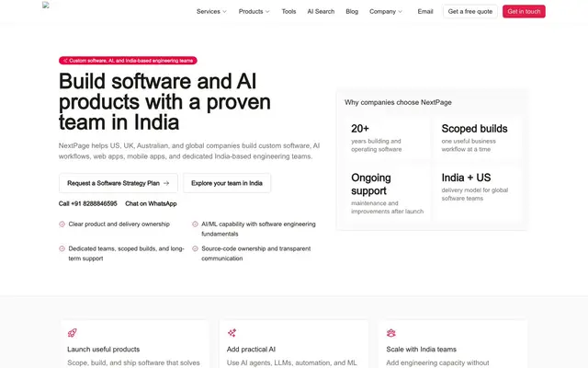This screenshot has height=368, width=588.
Task: Open the Products menu
Action: click(254, 12)
